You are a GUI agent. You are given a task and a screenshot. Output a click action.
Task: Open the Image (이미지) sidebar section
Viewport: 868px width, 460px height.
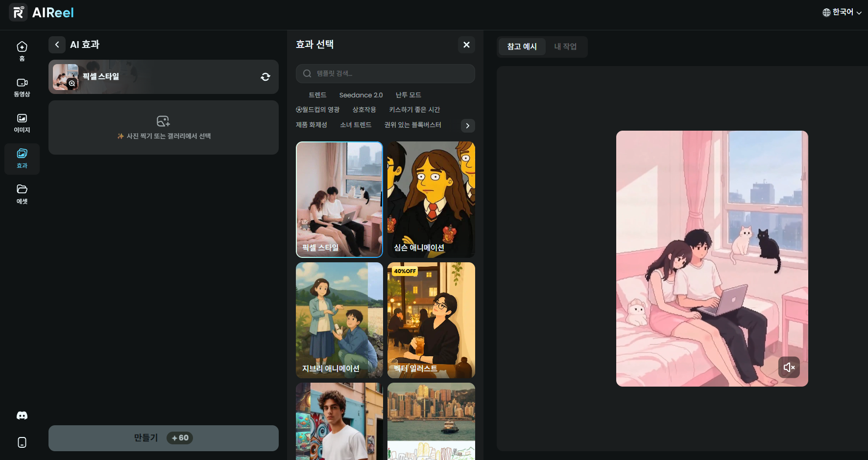pos(22,123)
